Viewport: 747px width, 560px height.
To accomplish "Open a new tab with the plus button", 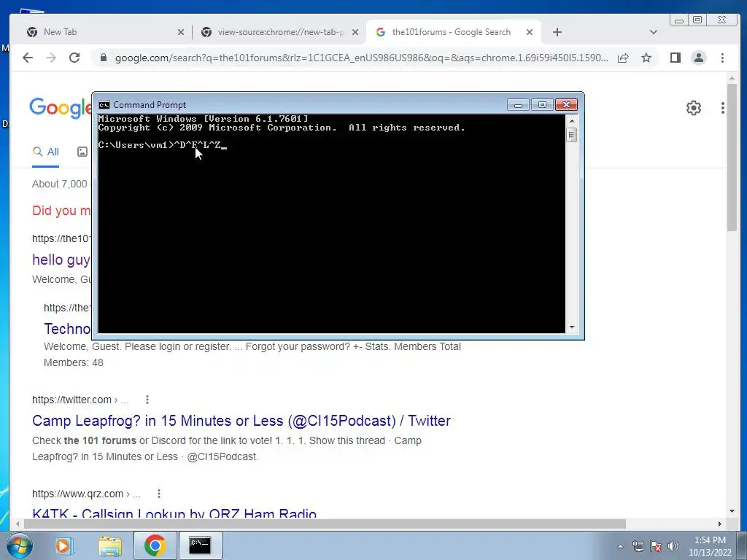I will [557, 32].
